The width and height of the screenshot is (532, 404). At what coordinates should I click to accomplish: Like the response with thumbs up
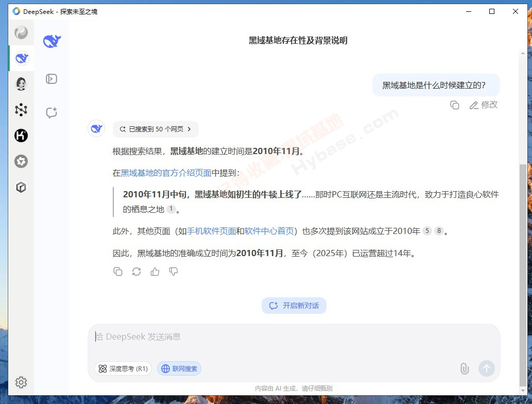[155, 272]
